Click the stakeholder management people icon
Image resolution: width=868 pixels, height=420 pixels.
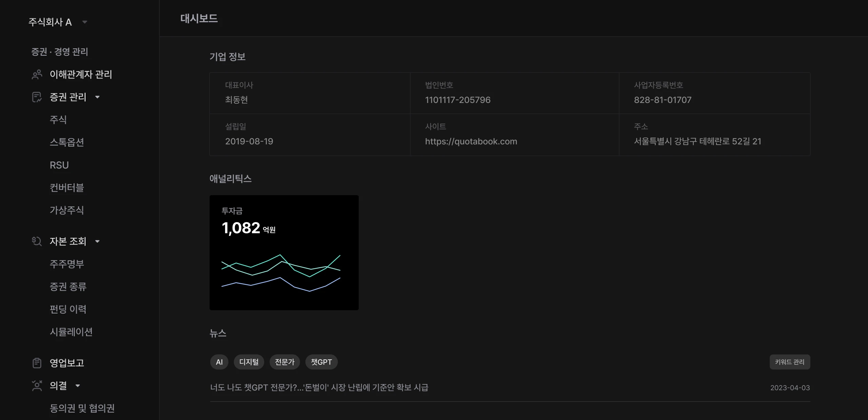tap(37, 75)
